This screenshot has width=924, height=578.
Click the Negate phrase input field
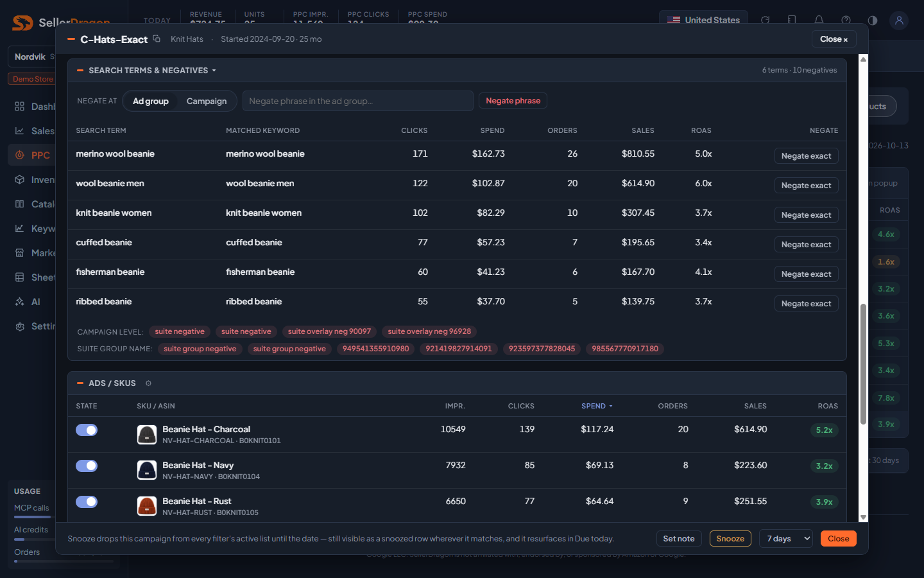point(358,101)
